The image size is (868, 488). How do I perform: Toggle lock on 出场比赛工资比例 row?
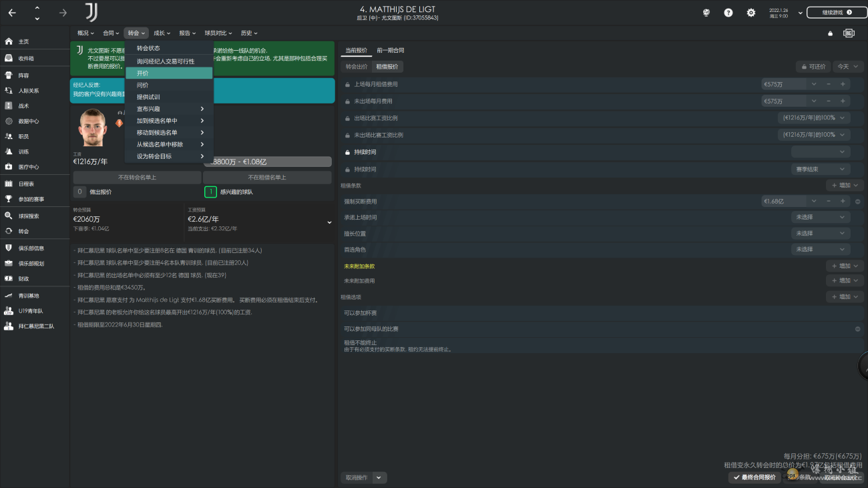coord(347,118)
